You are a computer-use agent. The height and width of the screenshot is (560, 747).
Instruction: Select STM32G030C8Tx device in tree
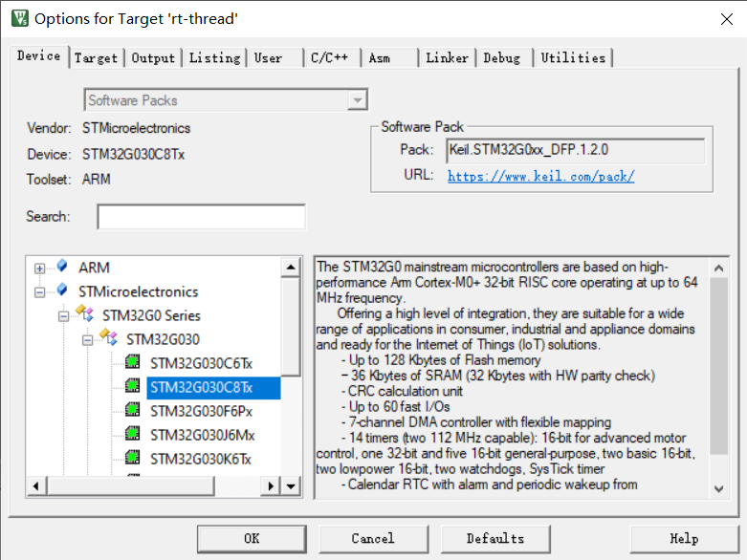click(x=201, y=387)
